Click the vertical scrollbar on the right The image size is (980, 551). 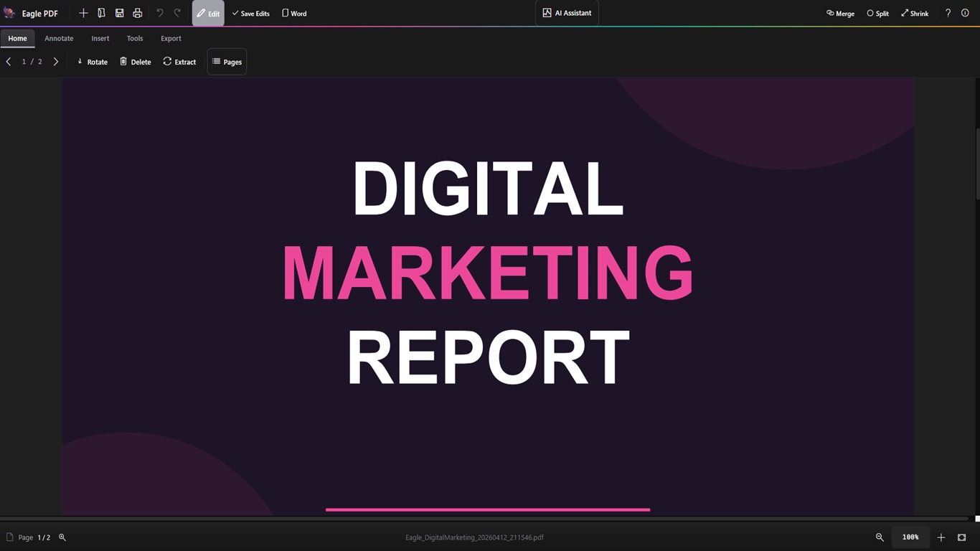(x=976, y=165)
